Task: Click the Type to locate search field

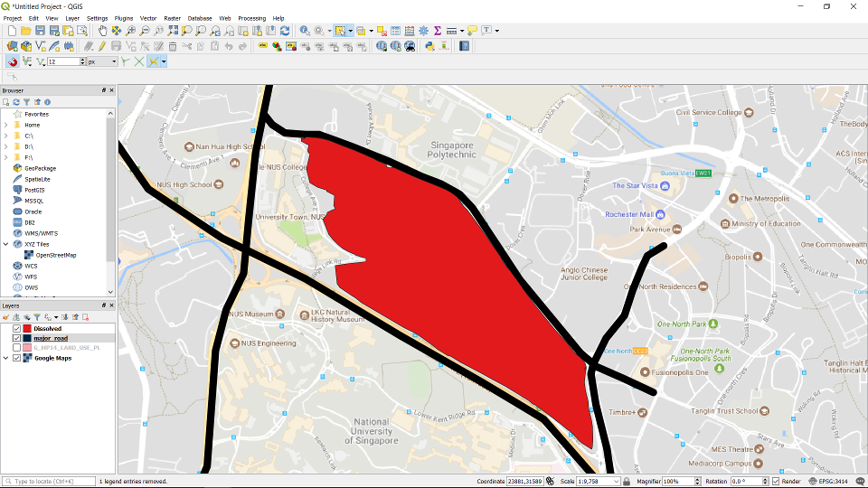Action: click(x=50, y=482)
